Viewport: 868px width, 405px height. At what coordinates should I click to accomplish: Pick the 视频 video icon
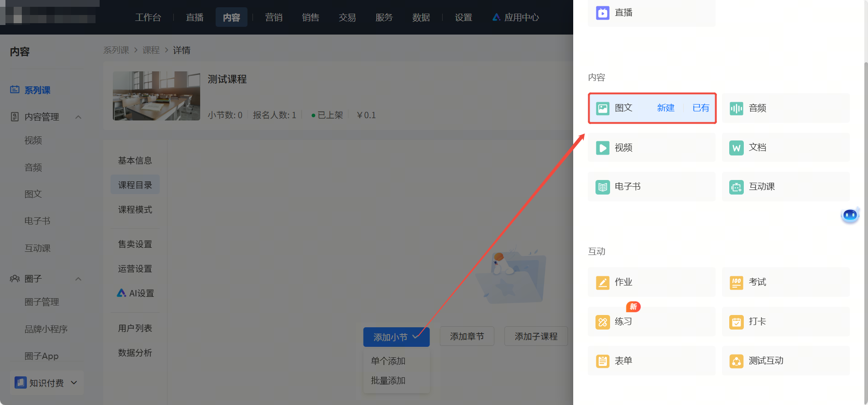[602, 148]
